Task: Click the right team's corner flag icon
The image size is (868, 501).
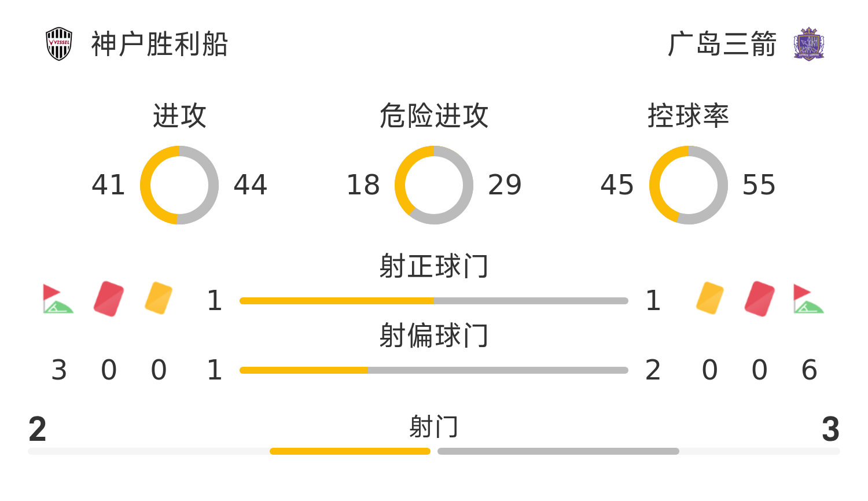Action: tap(808, 299)
